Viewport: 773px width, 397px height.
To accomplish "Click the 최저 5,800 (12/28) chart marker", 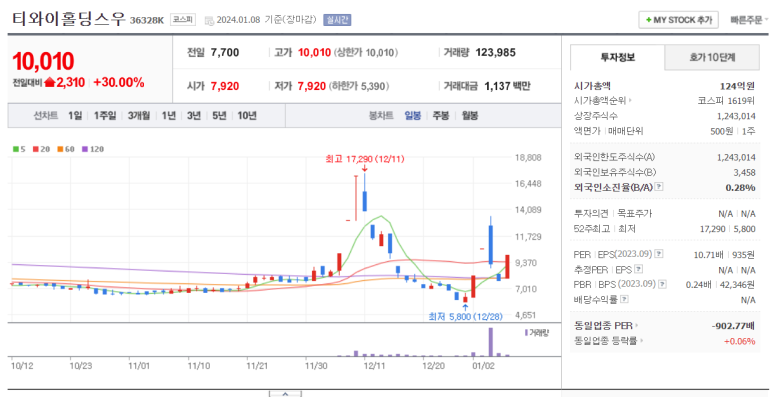I will click(x=465, y=316).
